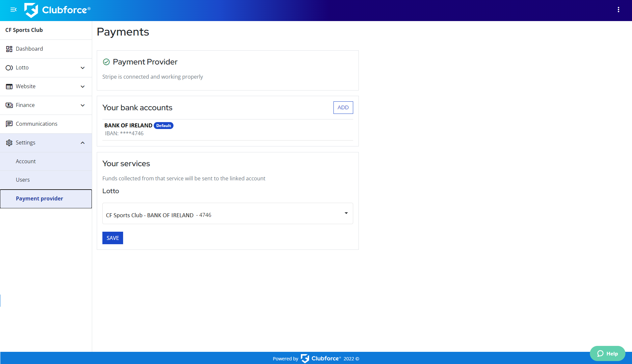Click the BANK OF IRELAND account row
The height and width of the screenshot is (364, 632).
click(228, 130)
